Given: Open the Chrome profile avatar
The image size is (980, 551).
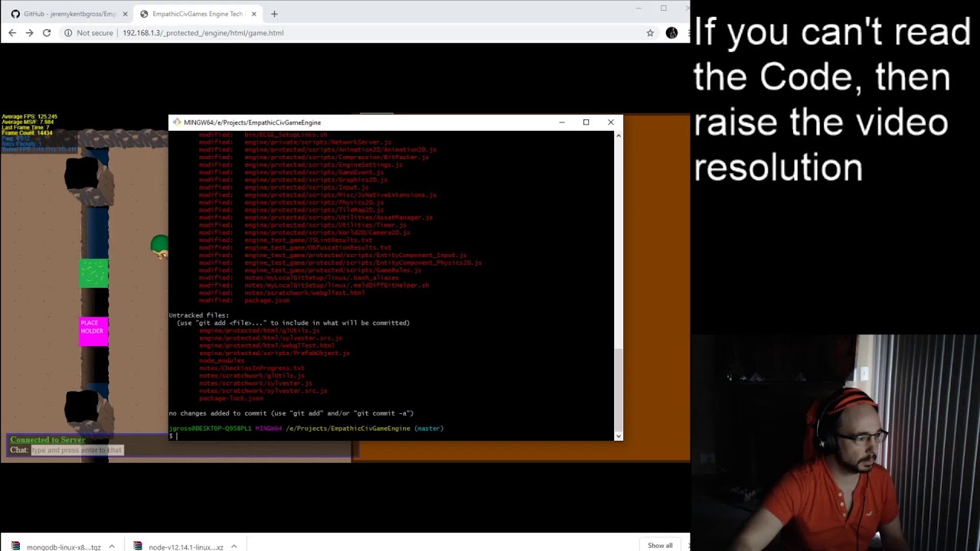Looking at the screenshot, I should coord(671,33).
